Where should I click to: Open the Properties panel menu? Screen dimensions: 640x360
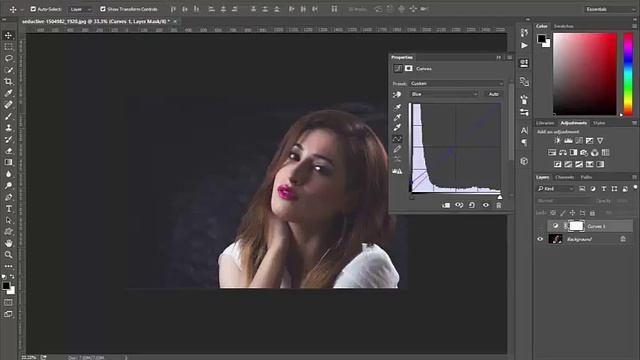click(509, 58)
